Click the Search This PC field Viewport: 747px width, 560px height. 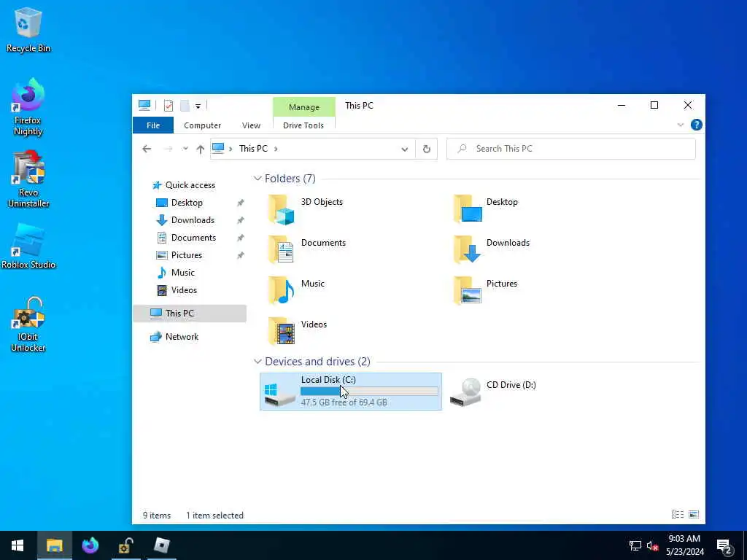(571, 149)
